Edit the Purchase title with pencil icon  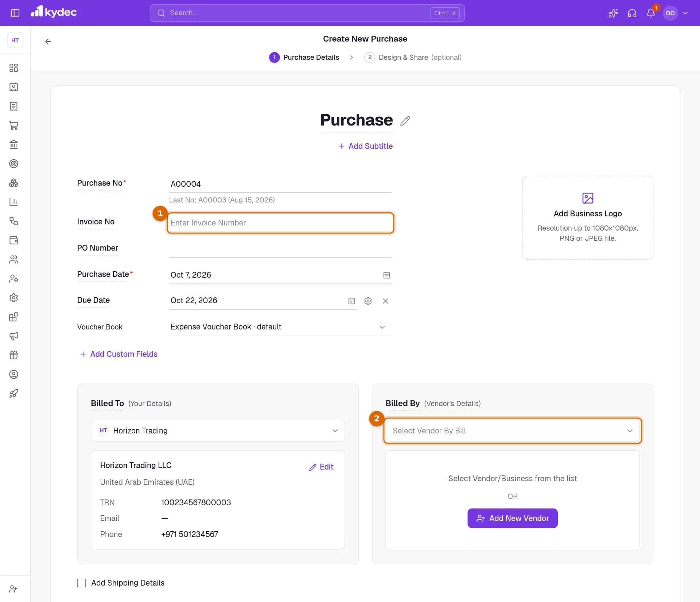(x=405, y=121)
